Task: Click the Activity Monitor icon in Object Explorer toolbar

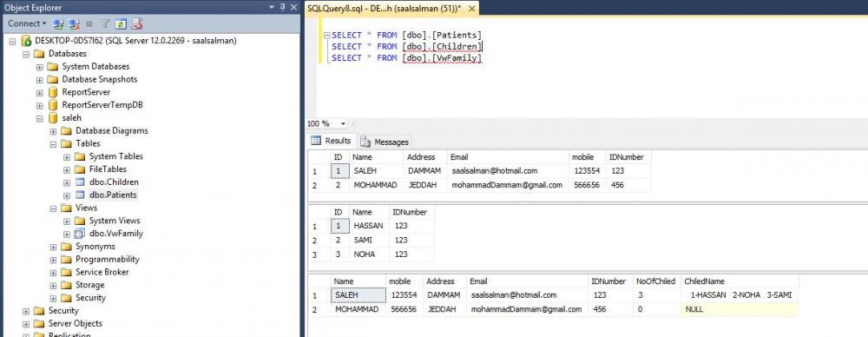Action: click(137, 23)
